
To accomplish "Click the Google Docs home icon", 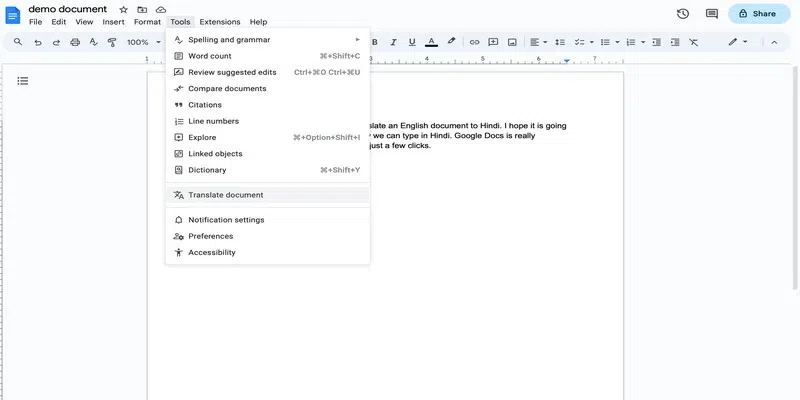I will coord(12,15).
